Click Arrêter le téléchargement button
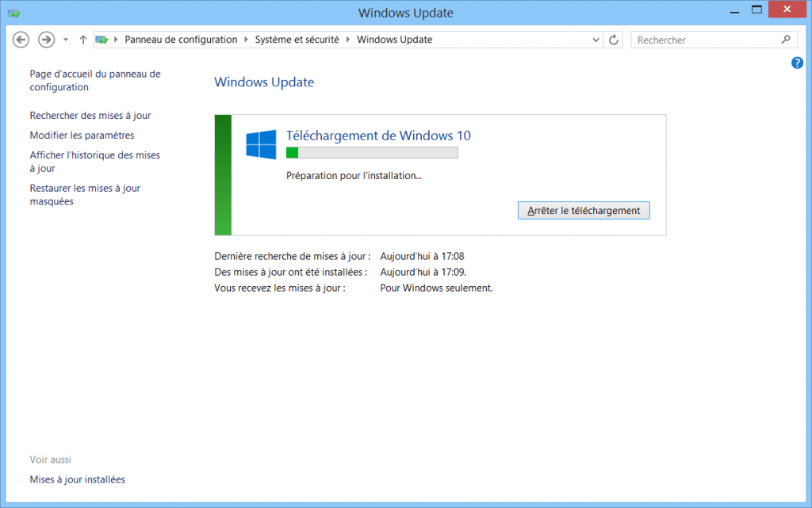Viewport: 812px width, 508px height. [584, 211]
